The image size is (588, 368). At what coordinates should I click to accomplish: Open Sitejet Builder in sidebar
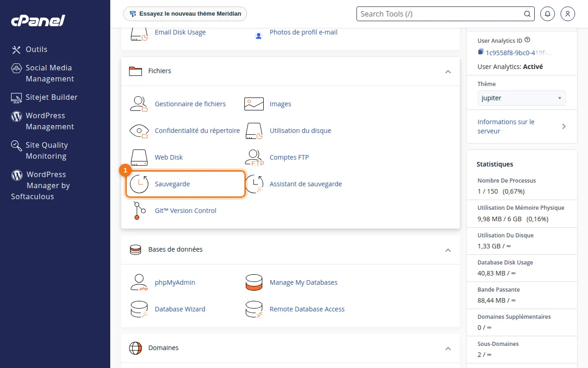(x=45, y=97)
